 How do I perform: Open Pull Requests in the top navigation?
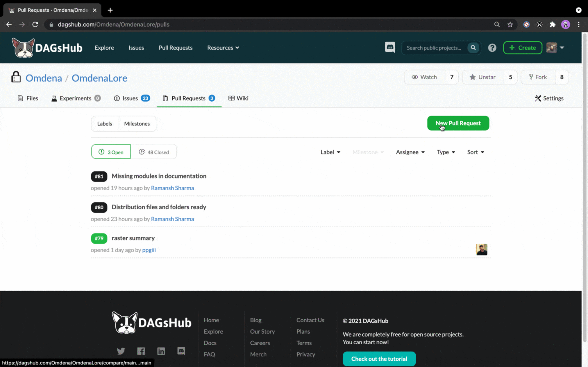176,48
